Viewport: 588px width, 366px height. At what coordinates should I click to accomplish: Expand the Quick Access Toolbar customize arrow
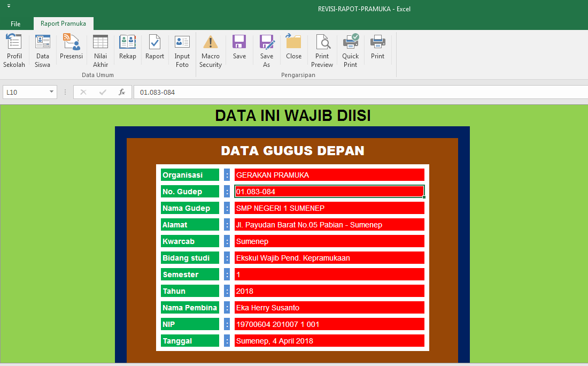coord(8,4)
